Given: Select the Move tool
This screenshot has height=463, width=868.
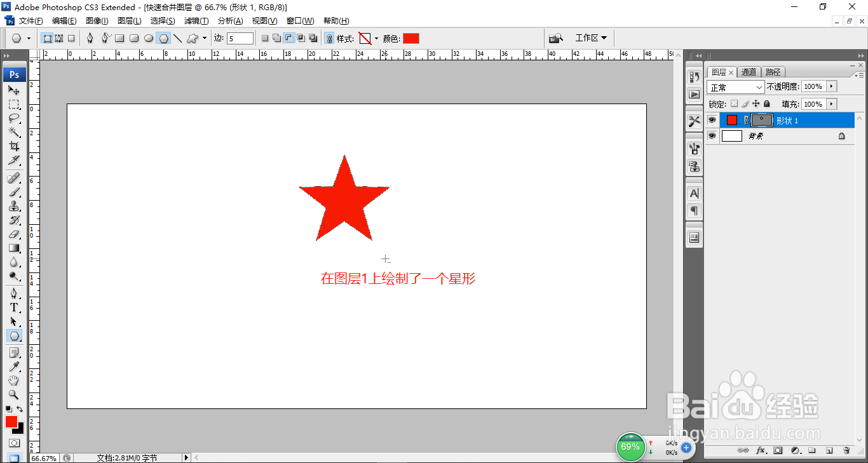Looking at the screenshot, I should (14, 90).
